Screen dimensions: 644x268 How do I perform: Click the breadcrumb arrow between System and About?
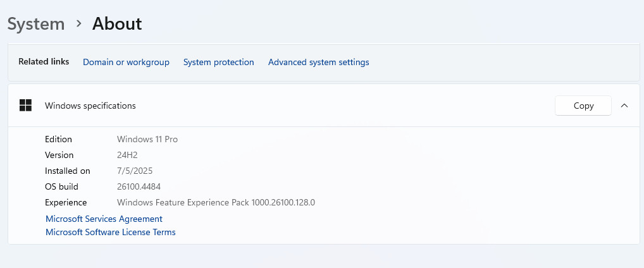[x=79, y=24]
